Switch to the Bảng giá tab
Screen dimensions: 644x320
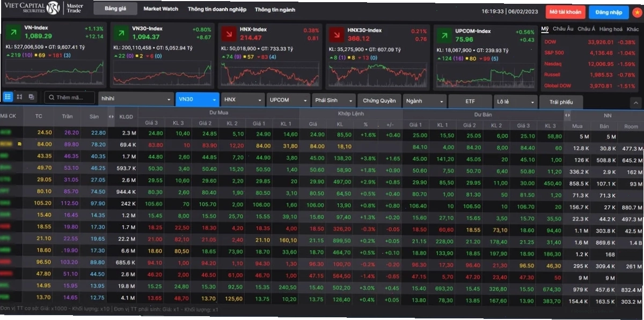[115, 9]
